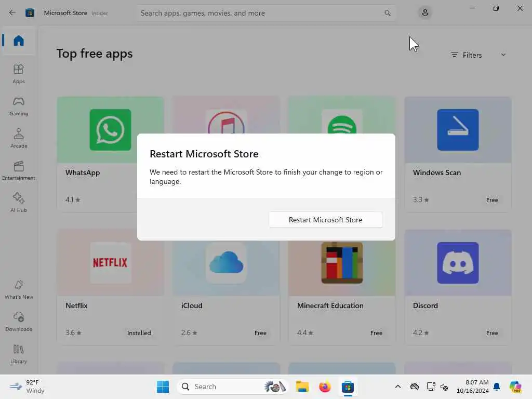Click the Restart Microsoft Store button
Image resolution: width=532 pixels, height=399 pixels.
pyautogui.click(x=325, y=220)
